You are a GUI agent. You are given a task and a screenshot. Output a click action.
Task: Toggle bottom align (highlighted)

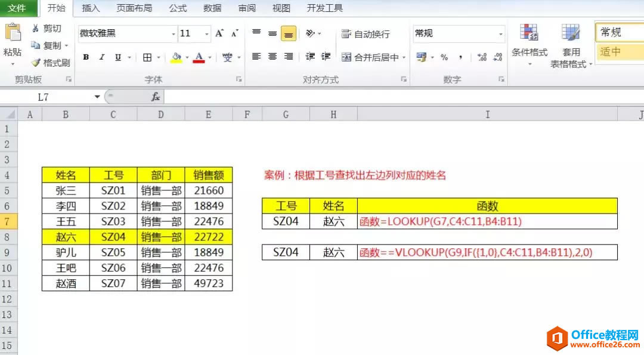coord(289,33)
